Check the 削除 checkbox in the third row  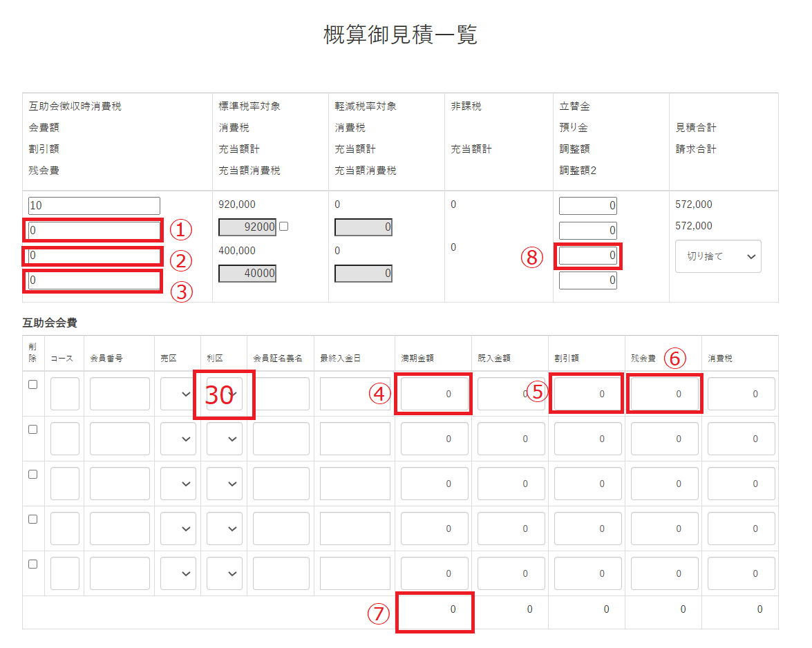pyautogui.click(x=32, y=475)
